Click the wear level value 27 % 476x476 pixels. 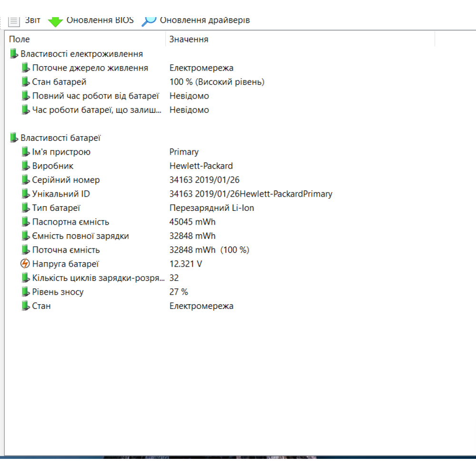pyautogui.click(x=178, y=292)
